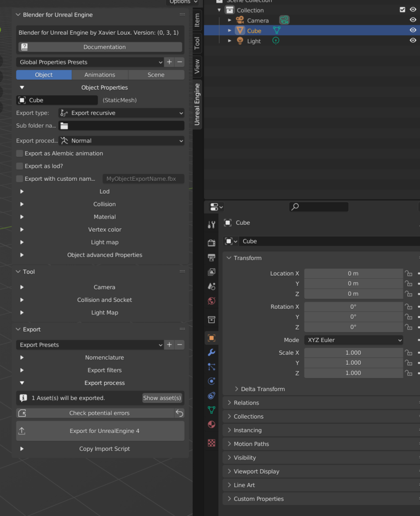Open the Particles properties icon
Image resolution: width=420 pixels, height=516 pixels.
[211, 367]
